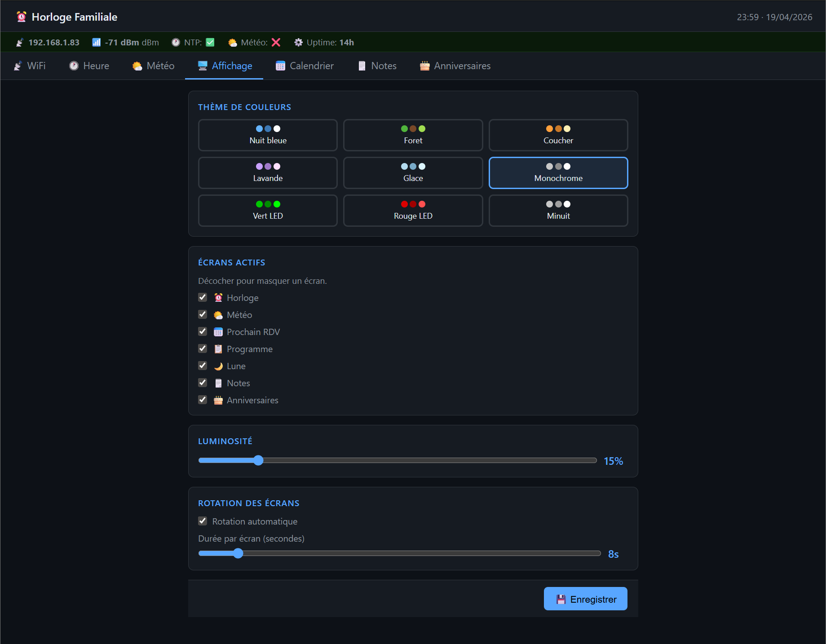
Task: Disable the Prochain RDV screen checkbox
Action: tap(203, 331)
